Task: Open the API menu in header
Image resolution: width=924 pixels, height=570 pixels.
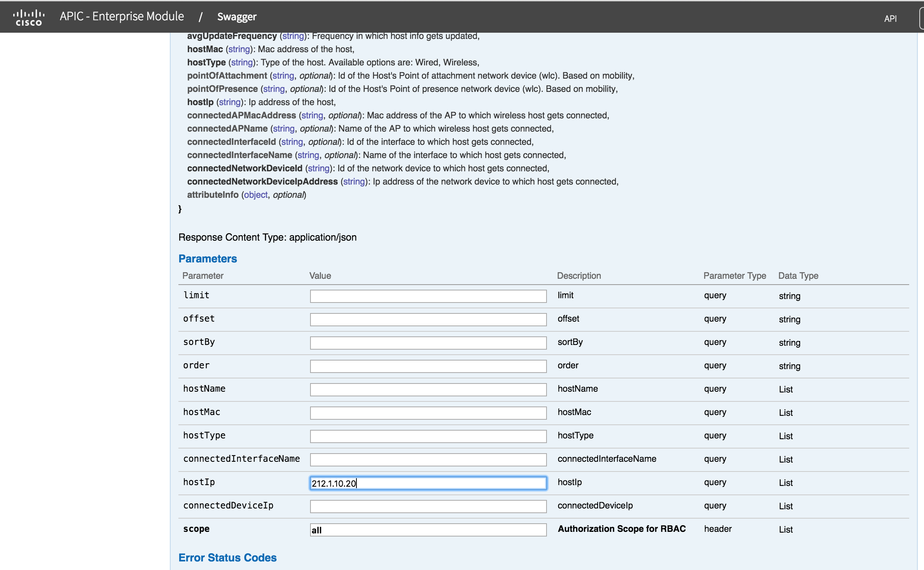Action: pyautogui.click(x=890, y=18)
